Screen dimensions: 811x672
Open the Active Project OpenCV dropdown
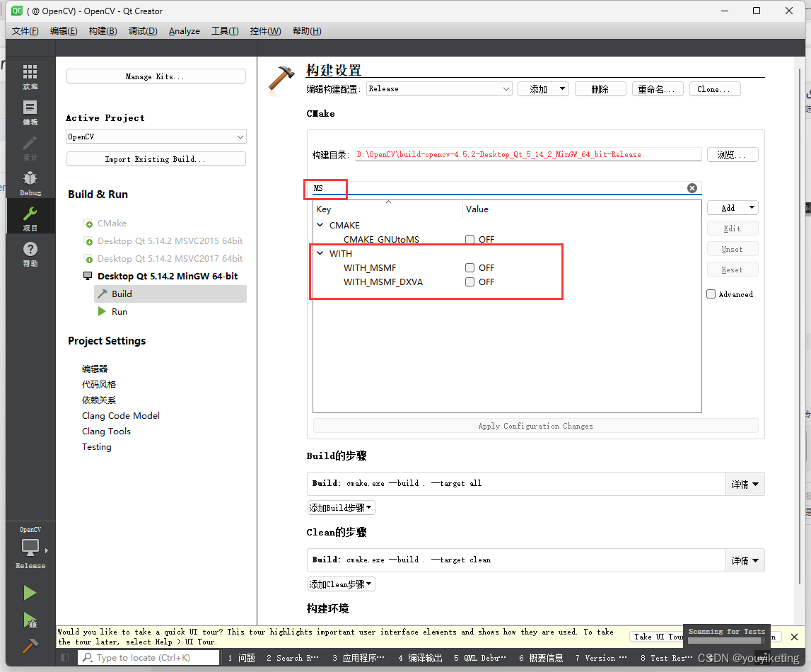156,137
